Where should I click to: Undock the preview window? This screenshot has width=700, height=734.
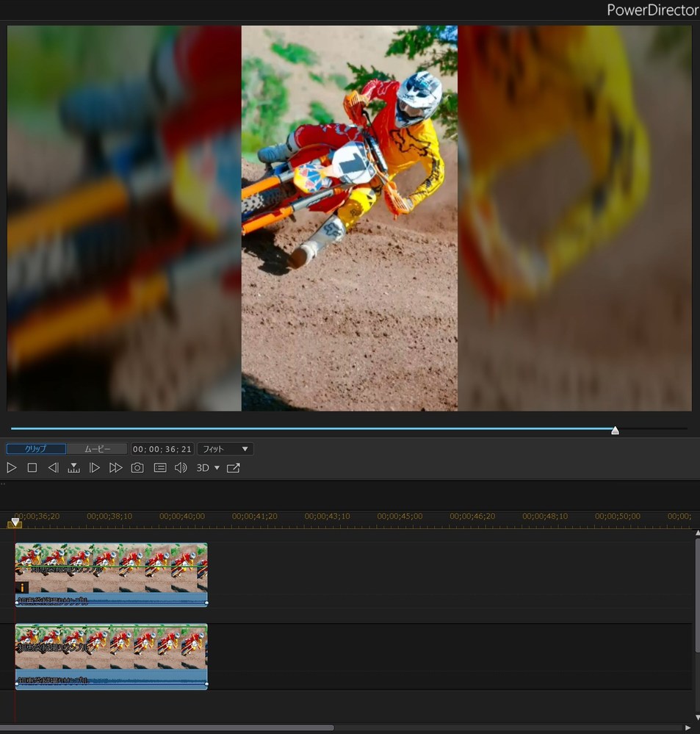(233, 467)
